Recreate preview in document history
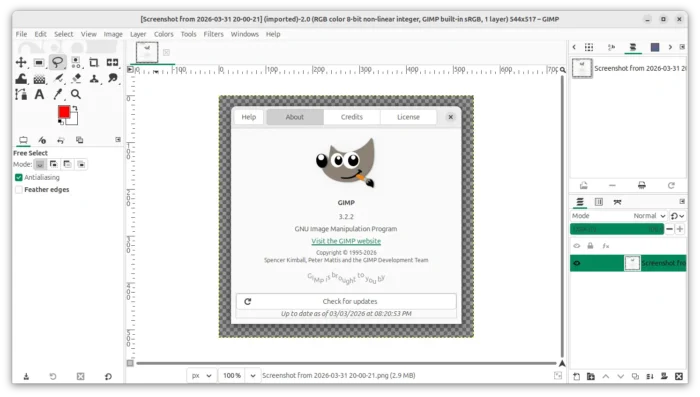700x397 pixels. tap(671, 185)
